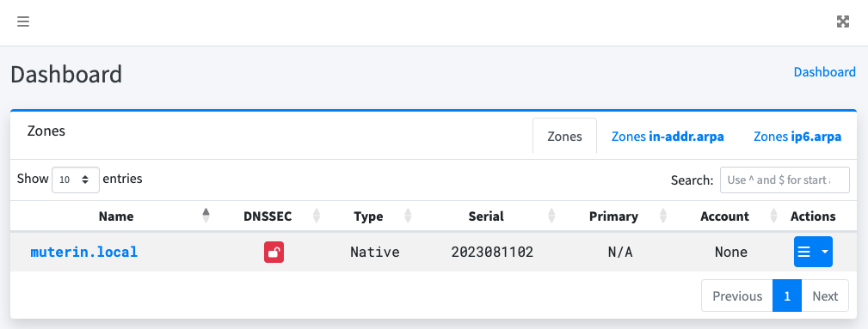The width and height of the screenshot is (868, 329).
Task: Select the Zones tab
Action: click(564, 136)
